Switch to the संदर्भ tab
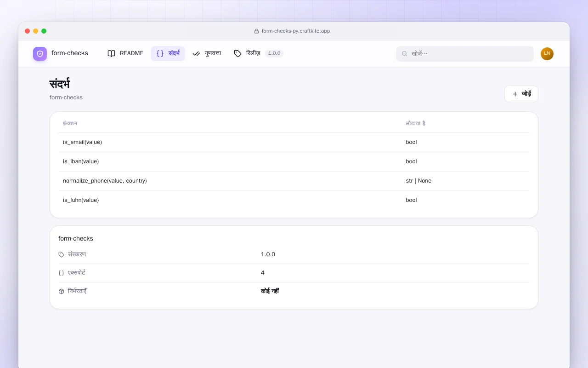Image resolution: width=588 pixels, height=368 pixels. coord(168,53)
